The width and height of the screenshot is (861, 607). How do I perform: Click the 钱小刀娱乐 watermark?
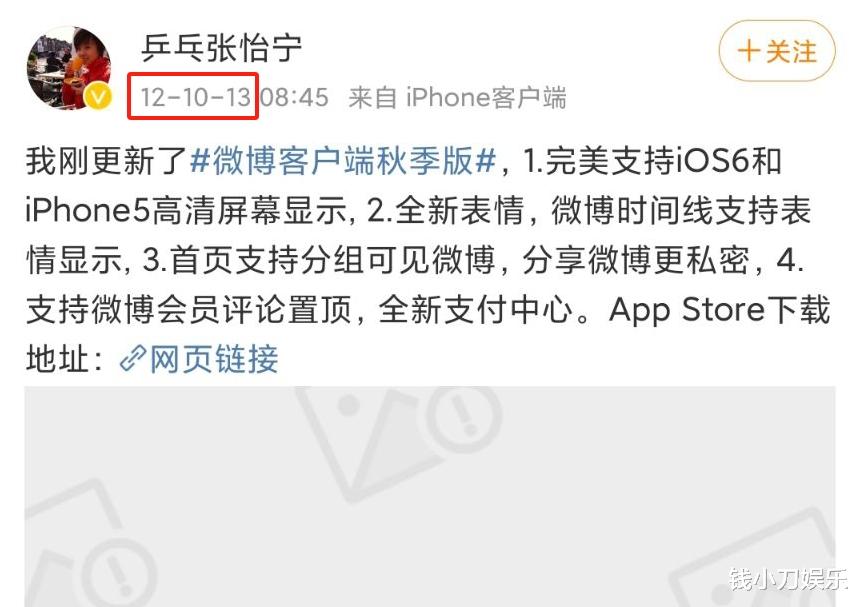[x=788, y=578]
